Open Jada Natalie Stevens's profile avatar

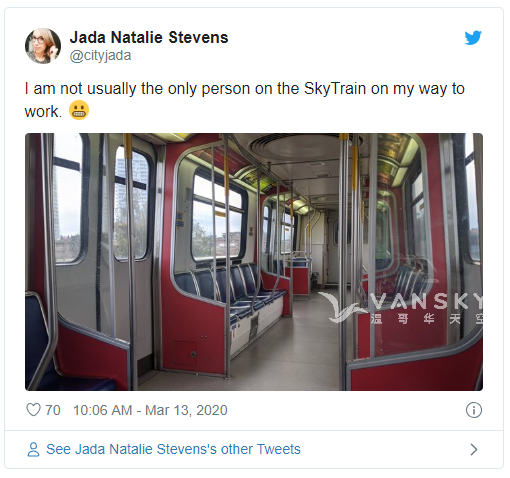tap(43, 46)
